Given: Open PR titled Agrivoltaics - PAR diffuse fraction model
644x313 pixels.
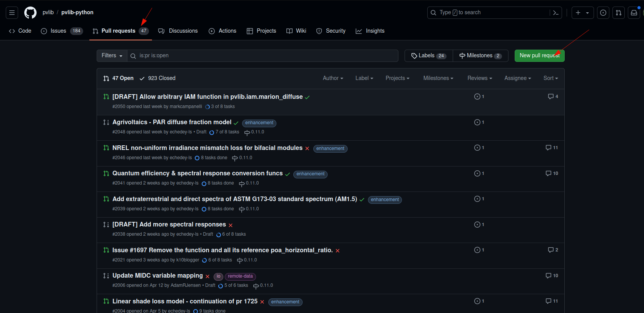Looking at the screenshot, I should coord(172,122).
